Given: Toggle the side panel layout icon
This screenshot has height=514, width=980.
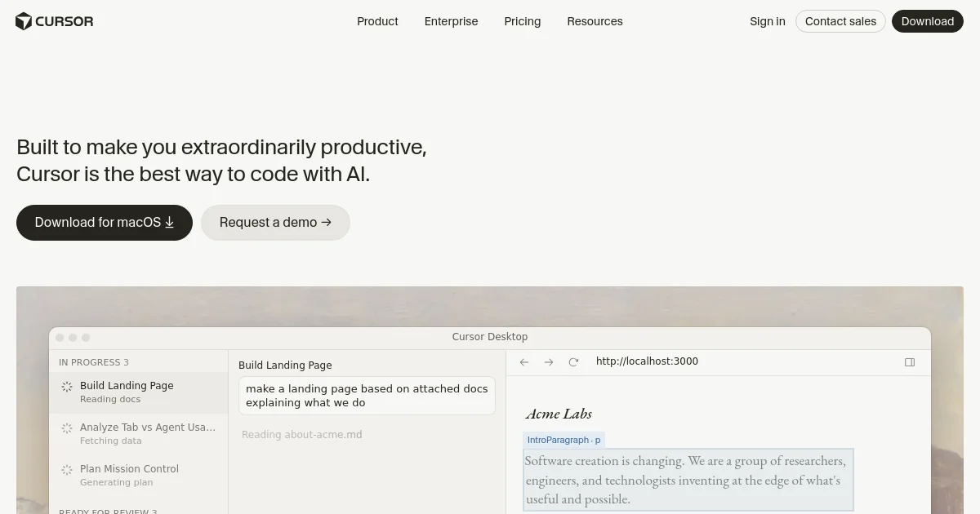Looking at the screenshot, I should coord(910,362).
